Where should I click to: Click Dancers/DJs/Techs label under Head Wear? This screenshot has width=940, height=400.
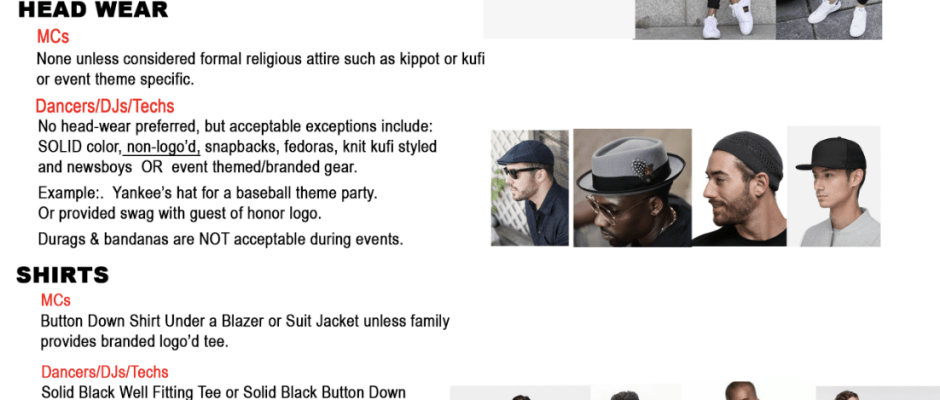pyautogui.click(x=105, y=107)
